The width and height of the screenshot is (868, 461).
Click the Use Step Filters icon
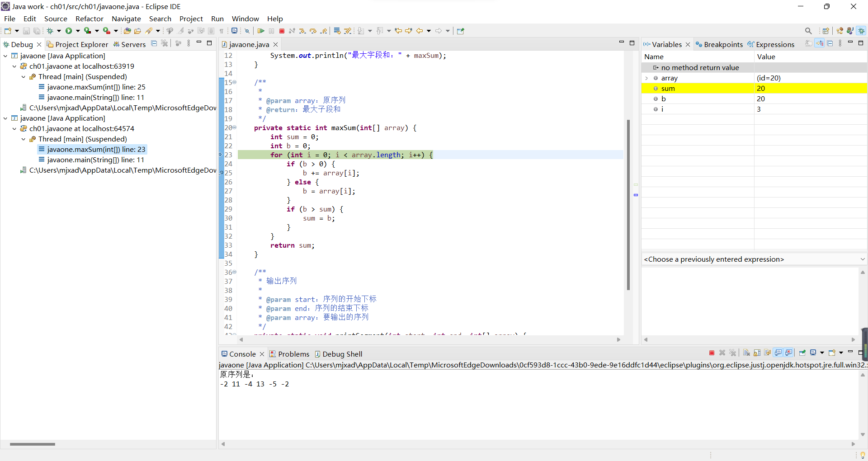pos(348,31)
